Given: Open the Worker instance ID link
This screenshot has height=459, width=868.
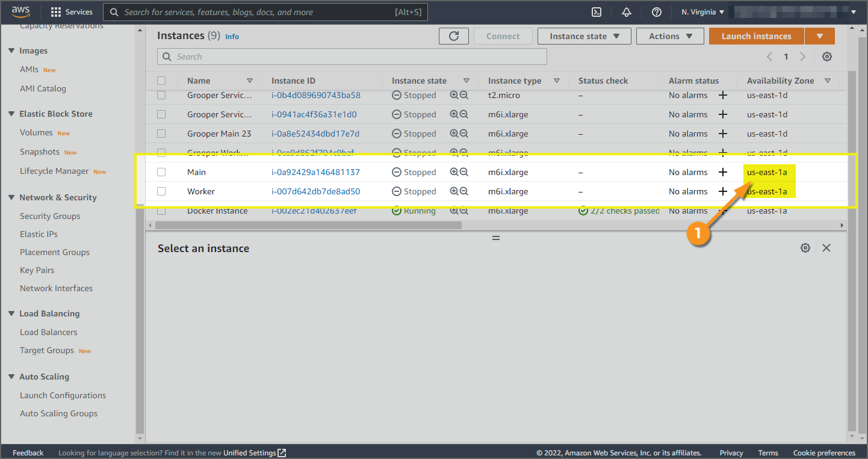Looking at the screenshot, I should tap(315, 191).
